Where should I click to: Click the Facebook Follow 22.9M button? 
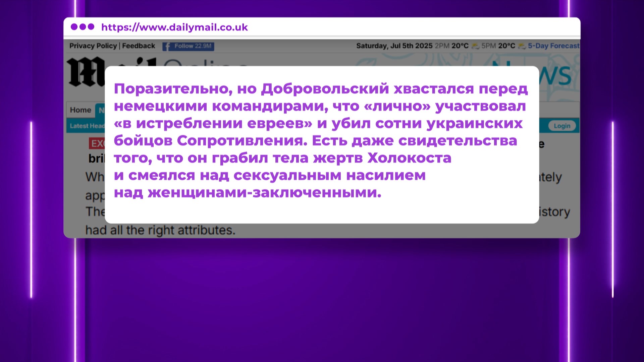coord(188,46)
